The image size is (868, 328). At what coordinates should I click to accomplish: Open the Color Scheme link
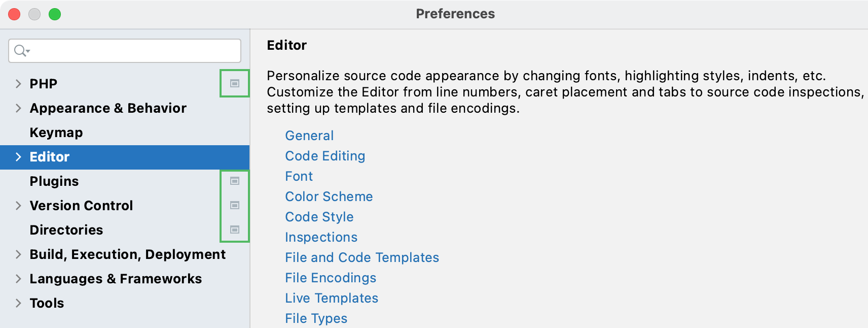[329, 196]
